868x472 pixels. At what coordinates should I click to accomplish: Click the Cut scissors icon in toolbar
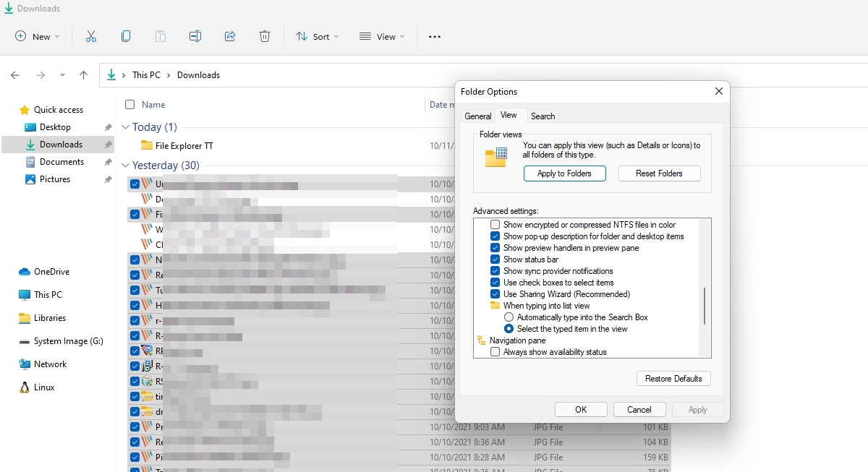click(91, 36)
